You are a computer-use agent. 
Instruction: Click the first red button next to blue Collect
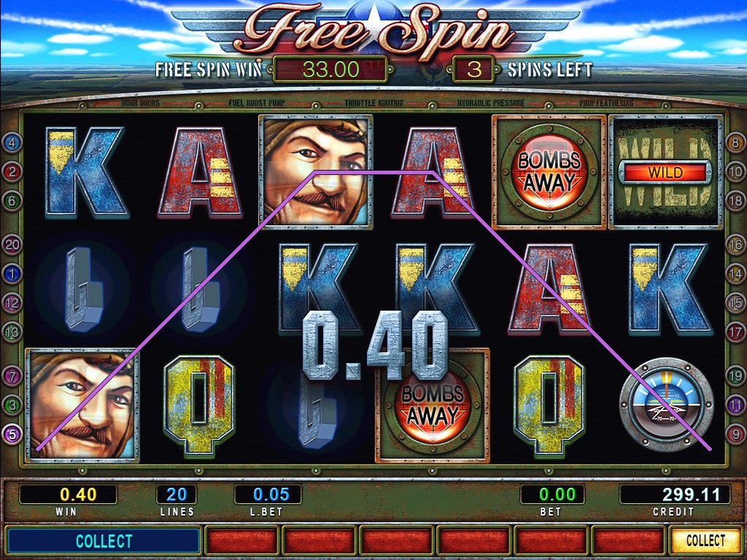tap(241, 542)
